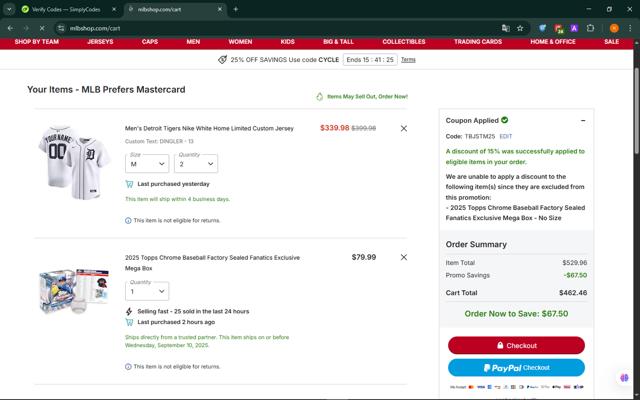This screenshot has width=640, height=400.
Task: Open a new browser tab
Action: coord(236,9)
